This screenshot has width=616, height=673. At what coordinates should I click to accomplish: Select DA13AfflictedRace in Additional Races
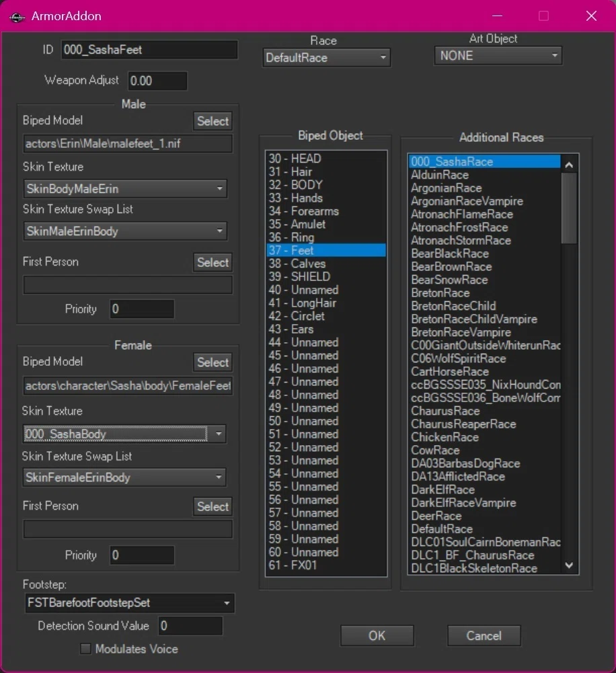pyautogui.click(x=485, y=477)
